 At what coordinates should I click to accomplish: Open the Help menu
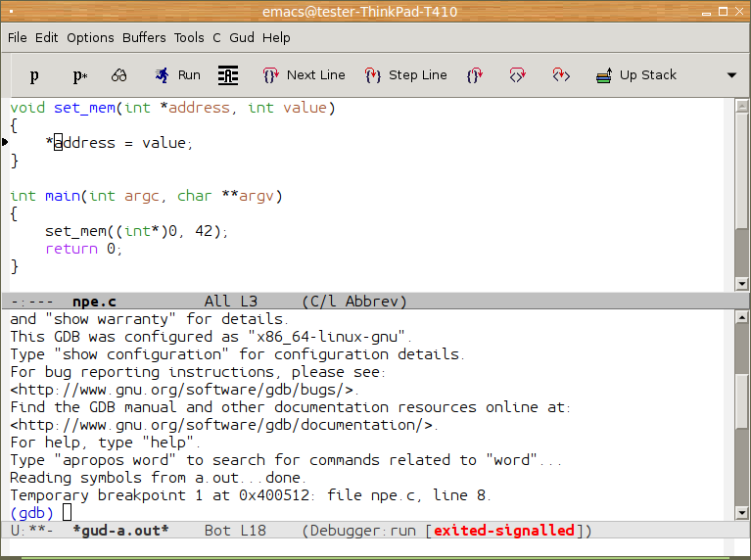(x=276, y=37)
